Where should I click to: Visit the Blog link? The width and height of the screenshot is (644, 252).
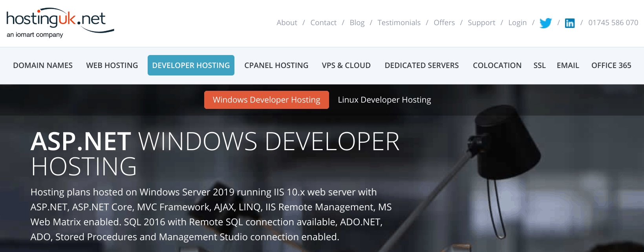tap(357, 23)
